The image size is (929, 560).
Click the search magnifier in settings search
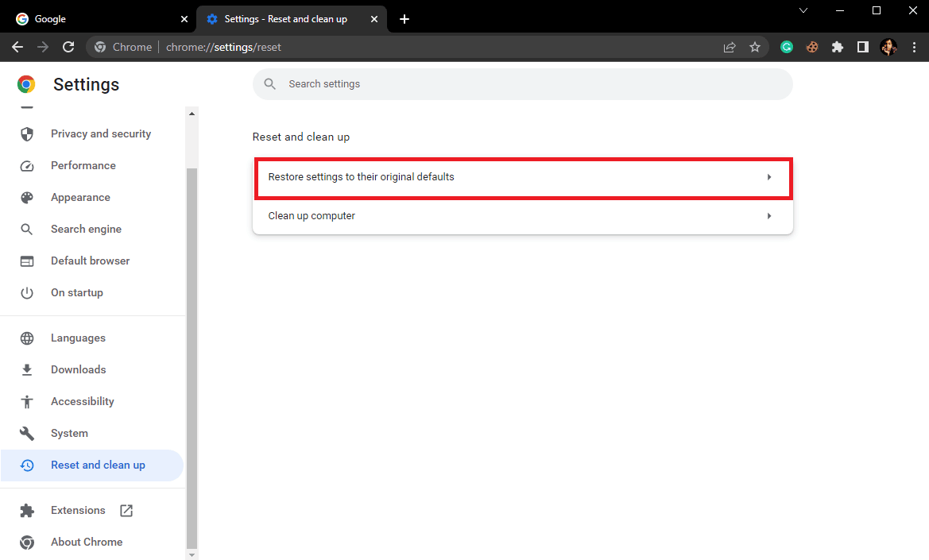pos(269,84)
